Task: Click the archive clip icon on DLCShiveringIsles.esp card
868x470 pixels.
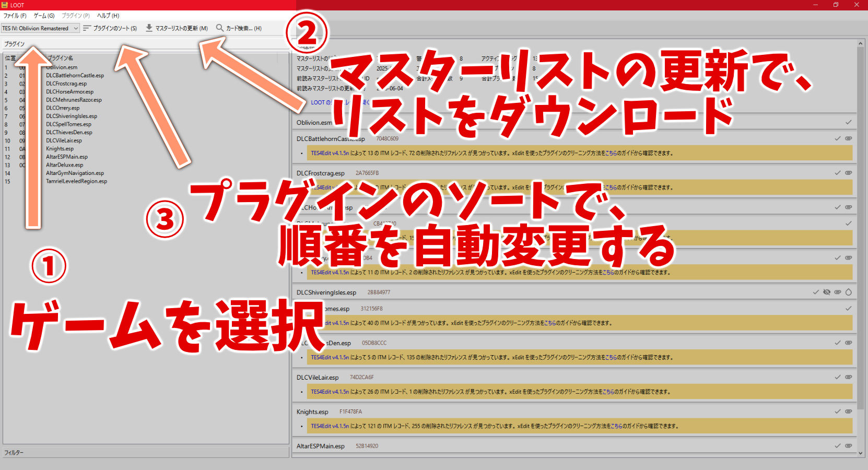Action: point(838,292)
